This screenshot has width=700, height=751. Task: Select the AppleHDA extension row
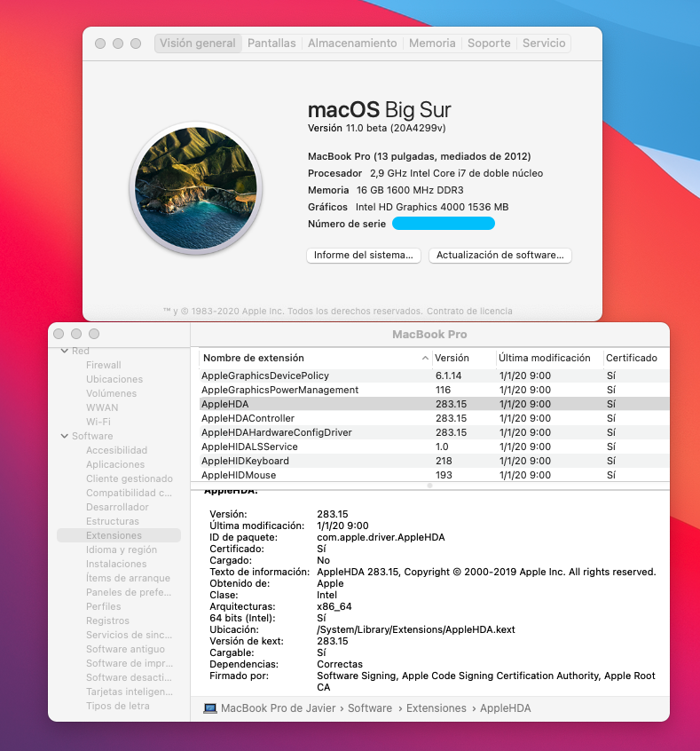(434, 404)
